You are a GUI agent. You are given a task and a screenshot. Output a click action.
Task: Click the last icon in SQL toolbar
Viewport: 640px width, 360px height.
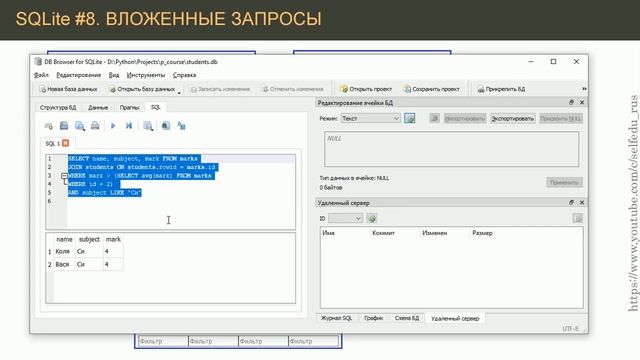tap(182, 126)
